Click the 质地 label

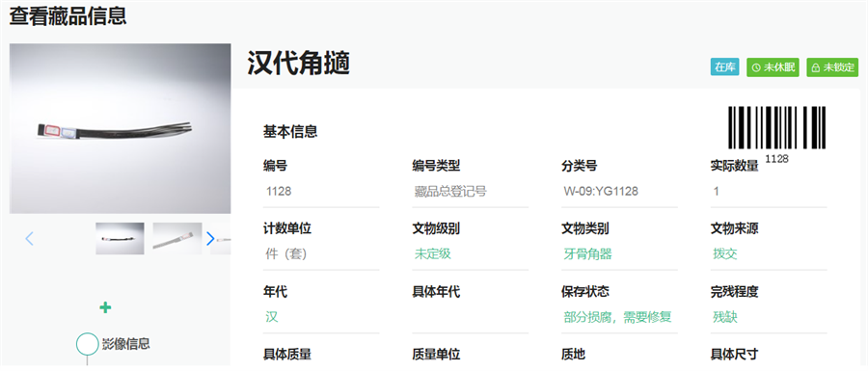574,354
